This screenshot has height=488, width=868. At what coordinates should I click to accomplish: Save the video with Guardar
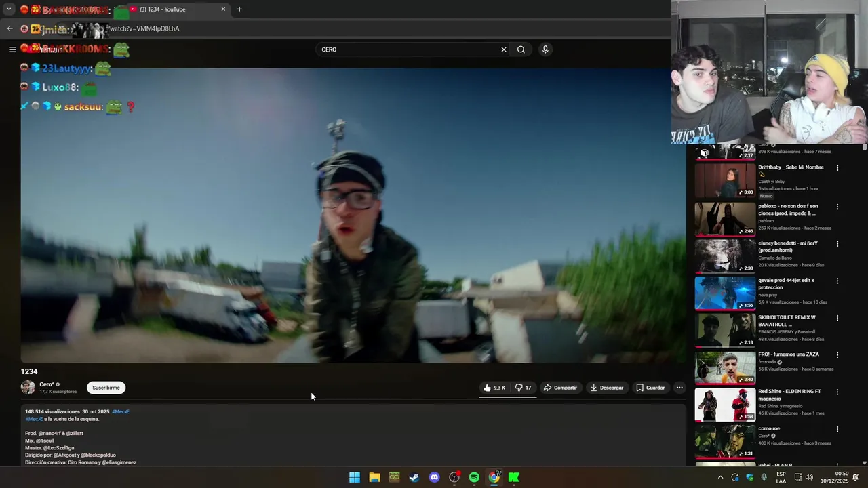(650, 388)
